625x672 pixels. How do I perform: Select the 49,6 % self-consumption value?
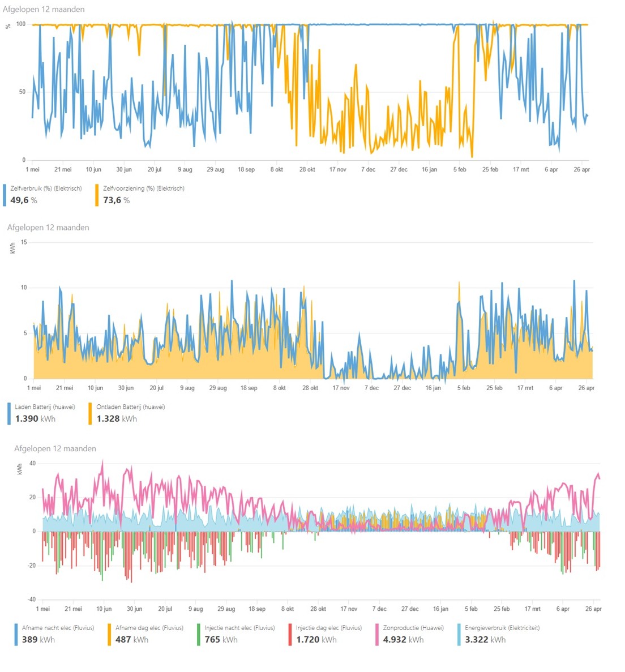coord(24,200)
